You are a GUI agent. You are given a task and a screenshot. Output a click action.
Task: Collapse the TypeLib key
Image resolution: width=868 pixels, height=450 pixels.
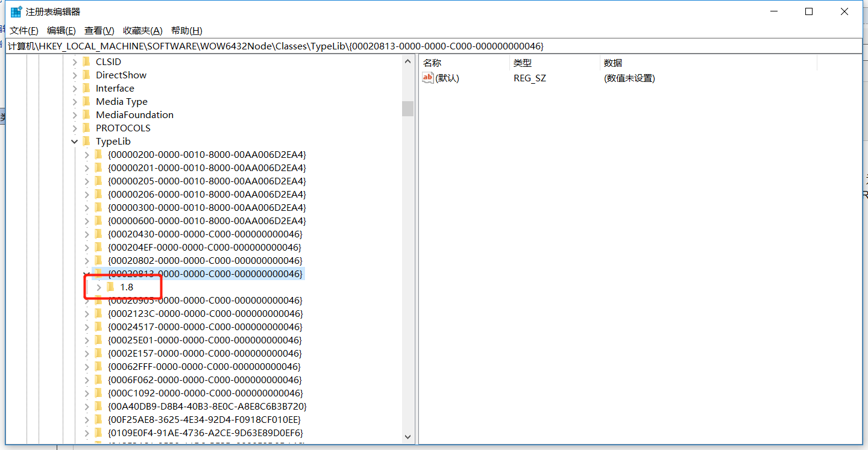[x=75, y=142]
